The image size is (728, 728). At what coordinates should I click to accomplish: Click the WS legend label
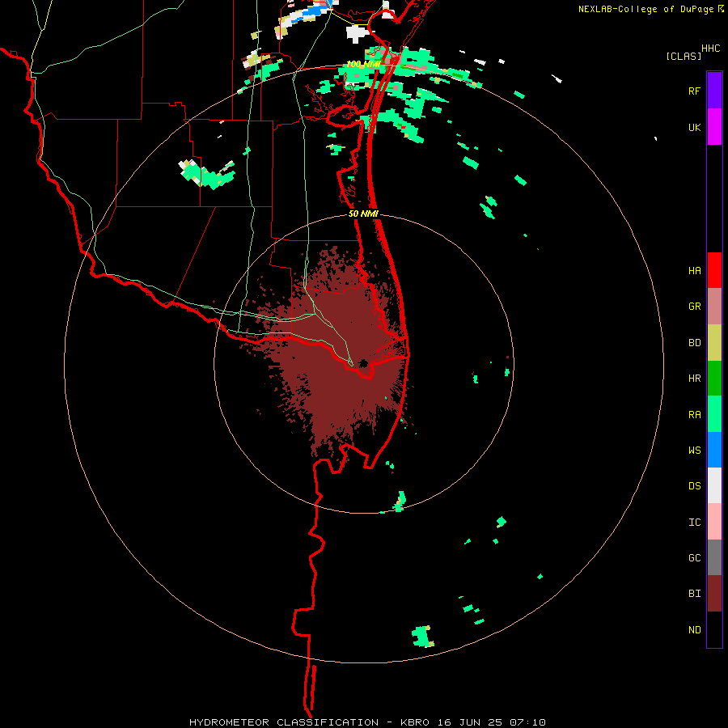694,450
